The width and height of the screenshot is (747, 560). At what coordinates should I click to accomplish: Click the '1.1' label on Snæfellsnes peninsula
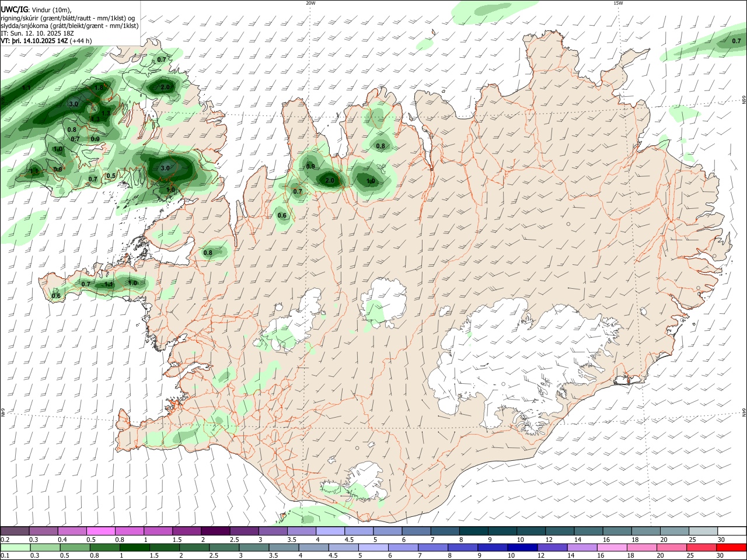[x=109, y=284]
